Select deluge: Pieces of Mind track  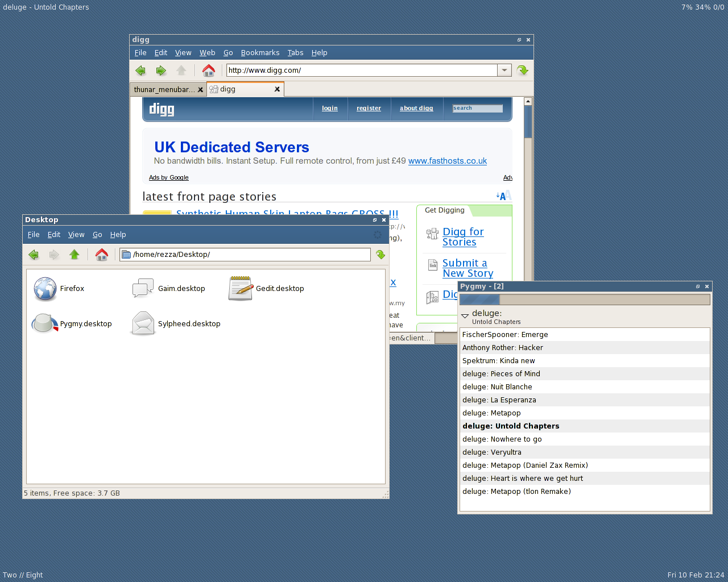pyautogui.click(x=585, y=374)
